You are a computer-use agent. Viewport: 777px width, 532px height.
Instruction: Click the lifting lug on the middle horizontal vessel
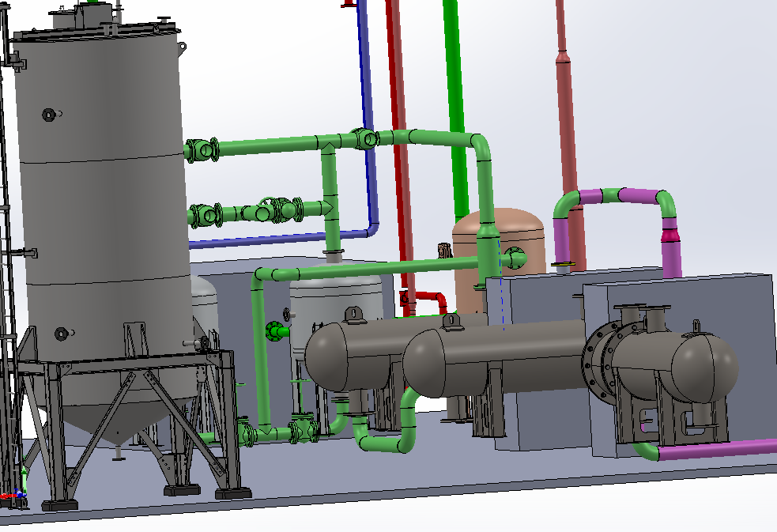pos(451,321)
